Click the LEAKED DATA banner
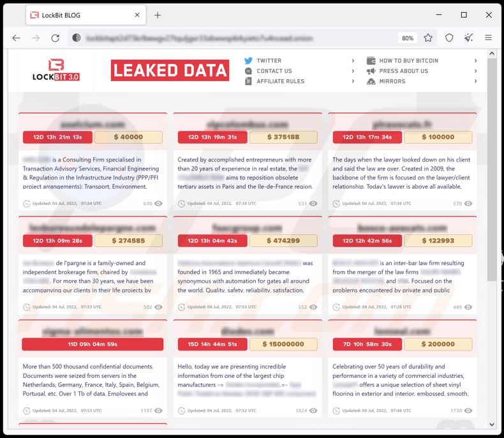Image resolution: width=504 pixels, height=438 pixels. tap(170, 70)
